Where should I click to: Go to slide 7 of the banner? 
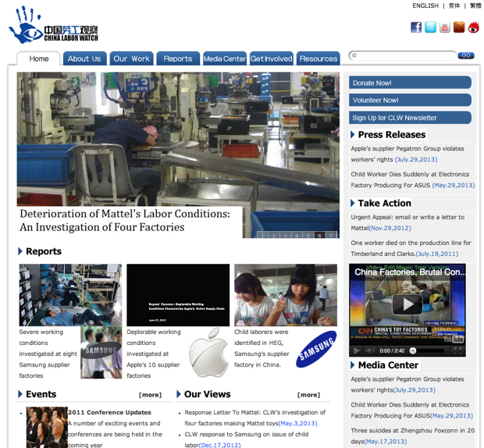(331, 236)
